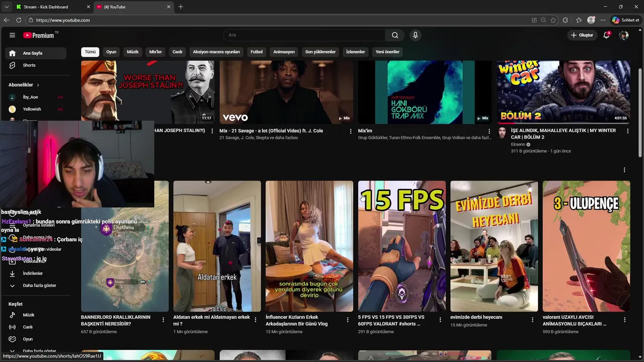Open options for 21 Savage Mix

click(351, 131)
